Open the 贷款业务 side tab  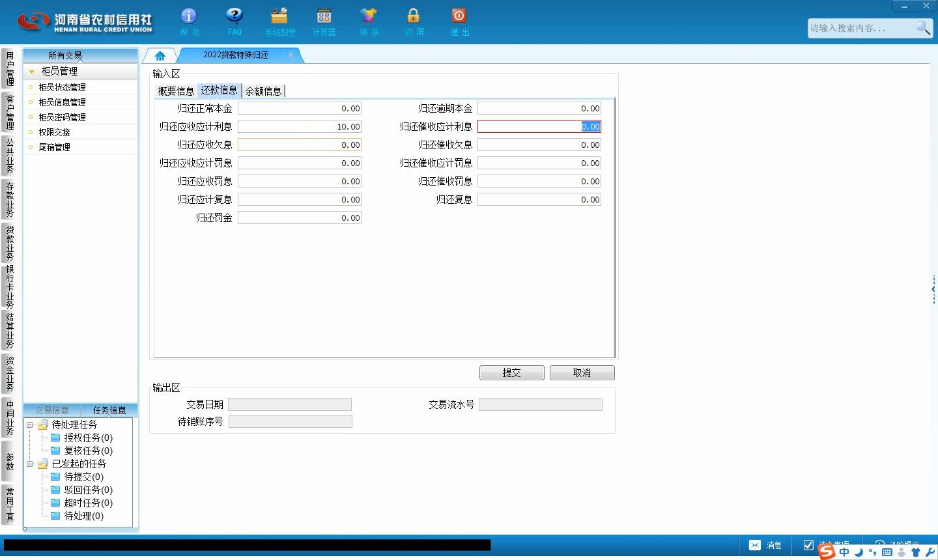point(10,243)
